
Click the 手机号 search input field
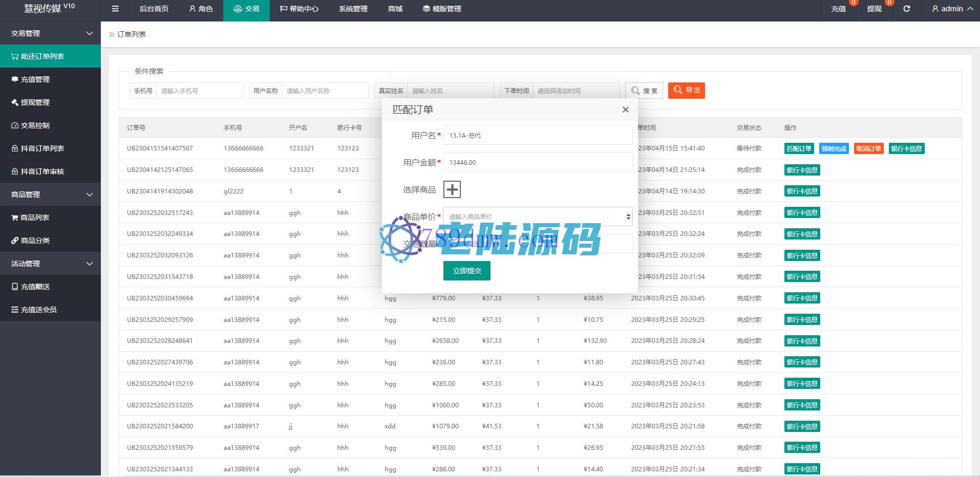click(200, 91)
